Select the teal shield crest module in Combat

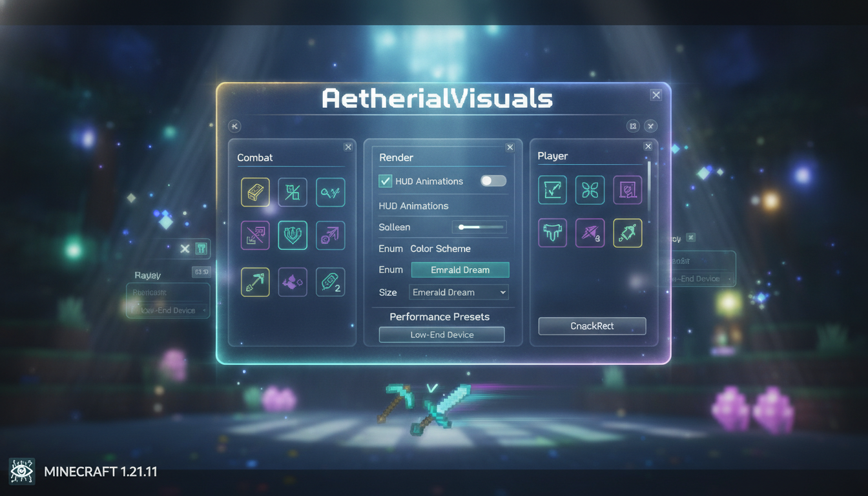293,235
